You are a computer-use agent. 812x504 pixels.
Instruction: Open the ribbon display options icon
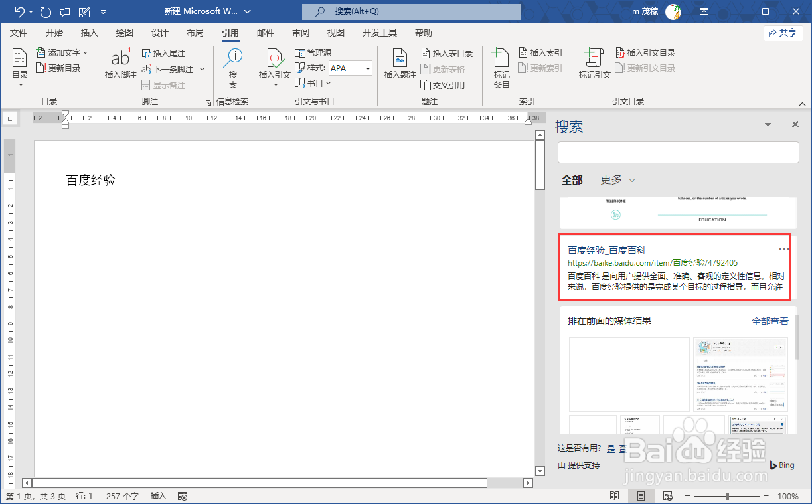(704, 12)
